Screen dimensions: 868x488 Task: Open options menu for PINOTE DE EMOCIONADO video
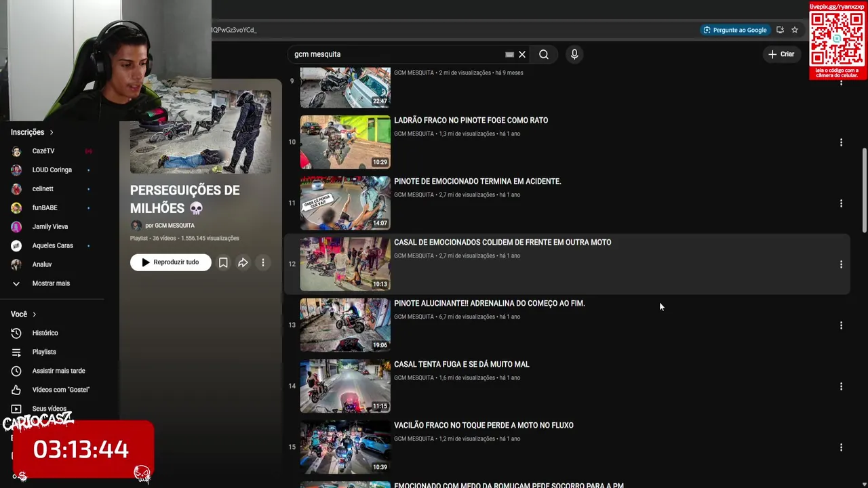841,203
